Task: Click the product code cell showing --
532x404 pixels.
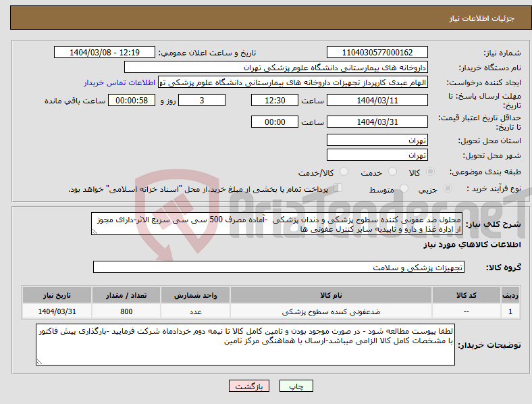Action: [467, 311]
